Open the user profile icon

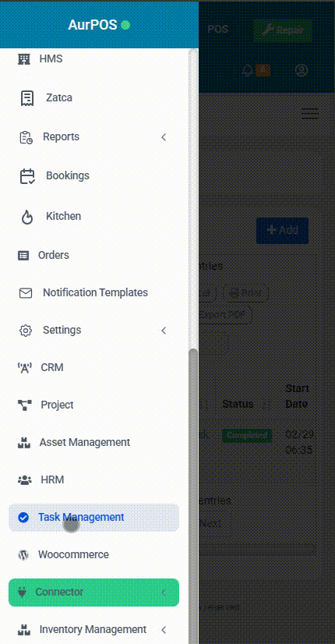point(301,70)
